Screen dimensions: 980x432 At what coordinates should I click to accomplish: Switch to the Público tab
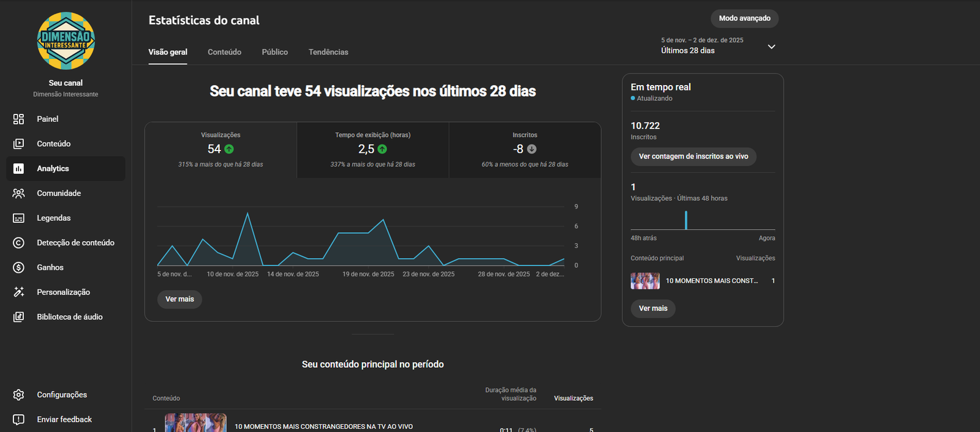coord(274,52)
